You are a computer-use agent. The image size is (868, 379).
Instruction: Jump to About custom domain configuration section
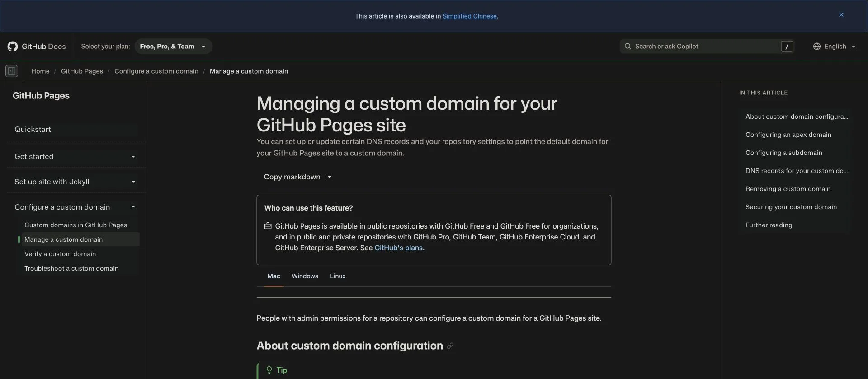coord(797,117)
